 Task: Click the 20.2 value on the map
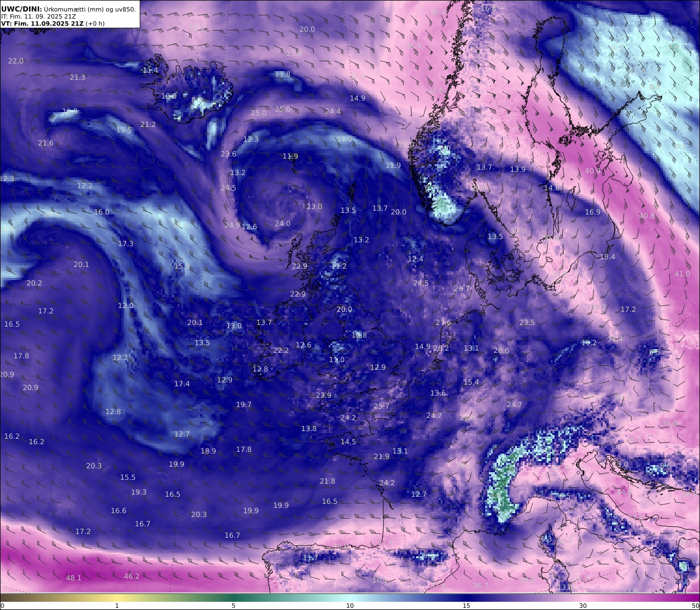tap(34, 283)
